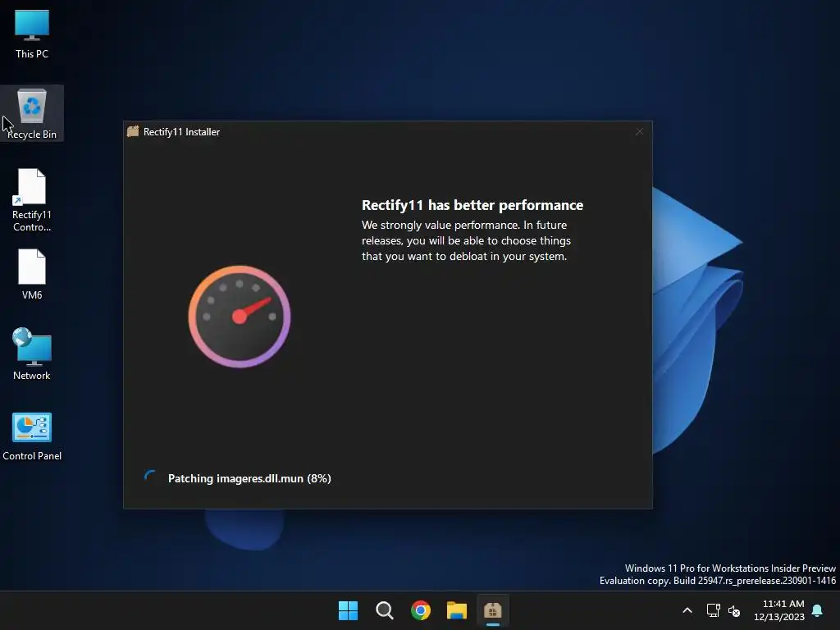Select the This PC desktop icon
The image size is (840, 630).
point(32,33)
